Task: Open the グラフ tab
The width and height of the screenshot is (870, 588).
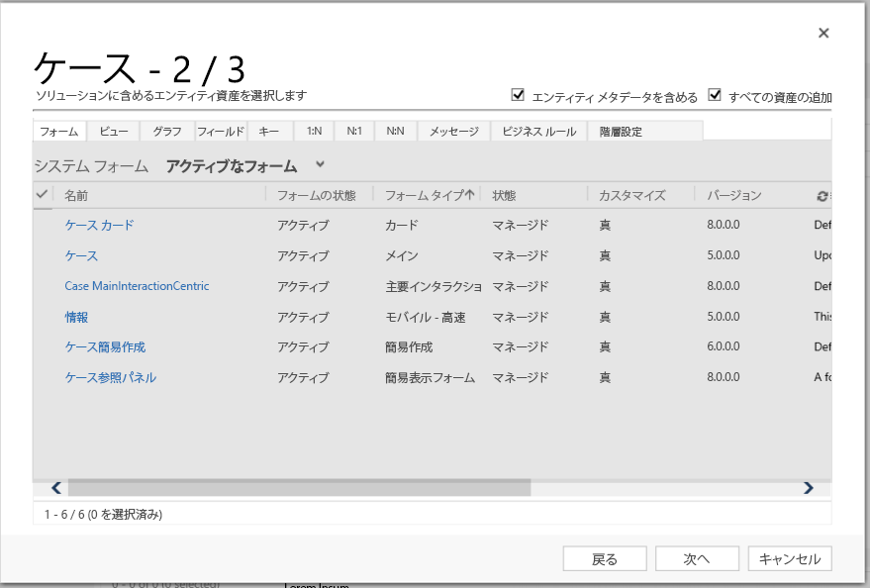Action: pos(166,130)
